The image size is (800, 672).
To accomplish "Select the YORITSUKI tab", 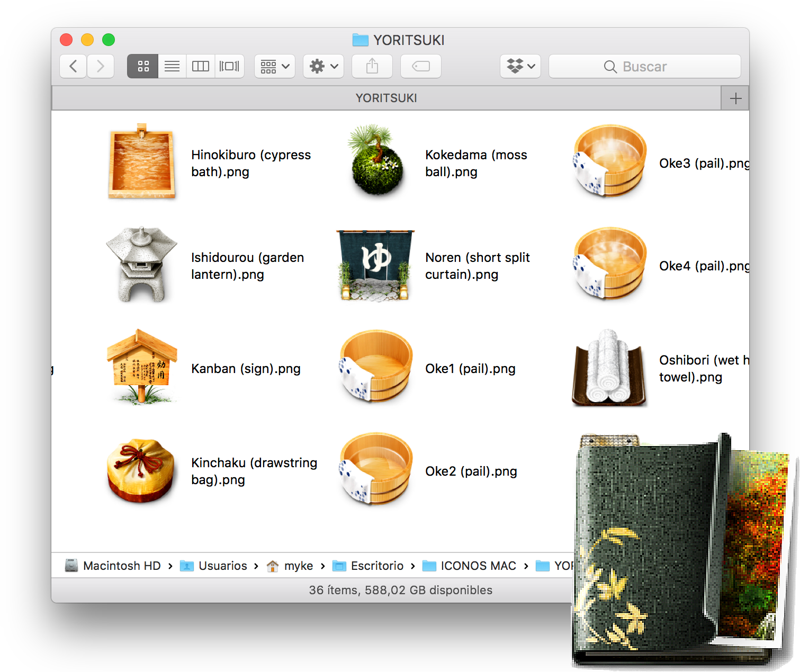I will click(x=386, y=98).
